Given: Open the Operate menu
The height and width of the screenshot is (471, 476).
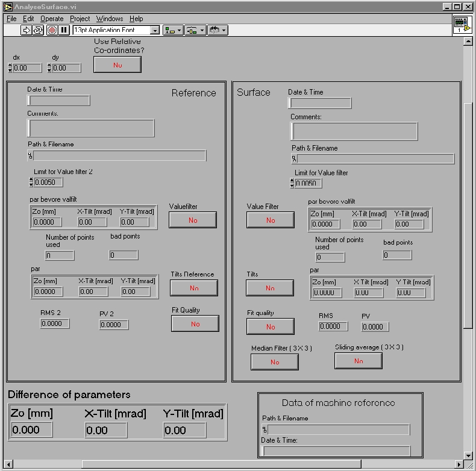Looking at the screenshot, I should (52, 19).
